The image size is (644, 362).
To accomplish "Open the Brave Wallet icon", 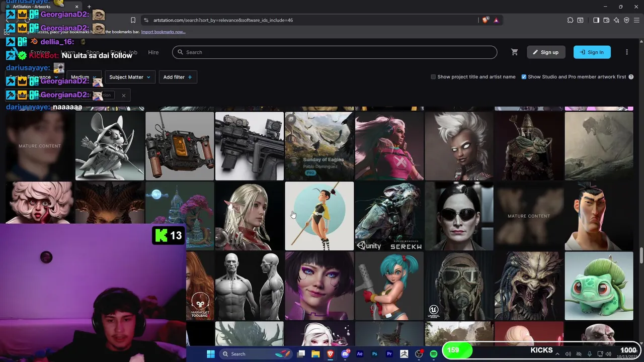I will [606, 20].
